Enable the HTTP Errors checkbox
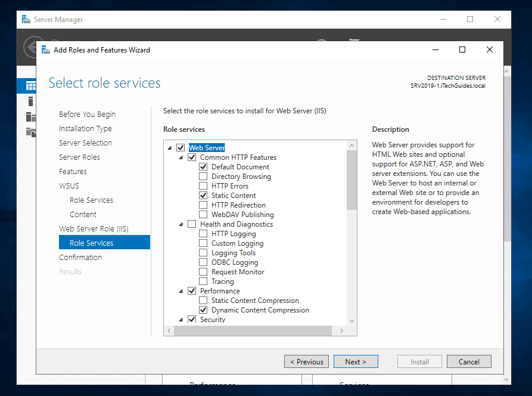Screen dimensions: 532x396 coord(203,185)
